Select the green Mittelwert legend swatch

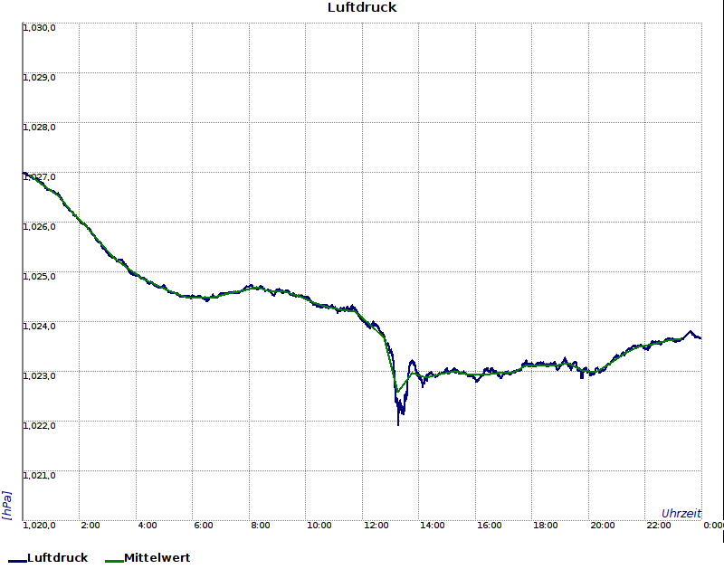(x=115, y=561)
